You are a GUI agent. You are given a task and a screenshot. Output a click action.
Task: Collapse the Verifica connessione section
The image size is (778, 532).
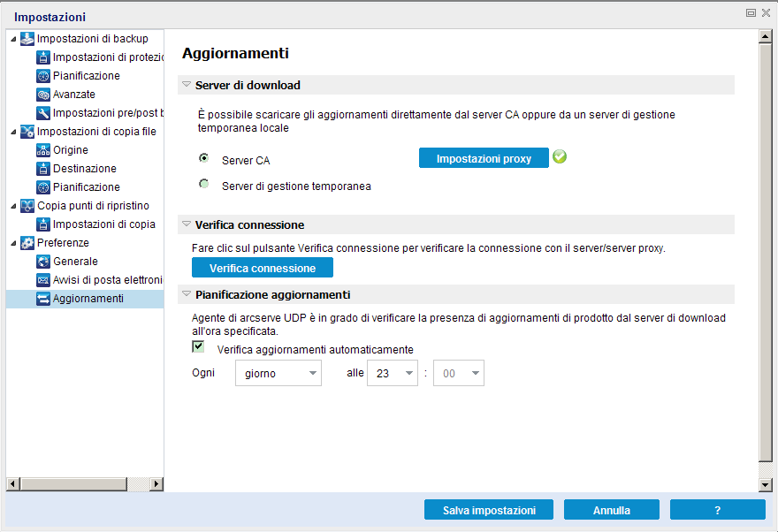187,224
